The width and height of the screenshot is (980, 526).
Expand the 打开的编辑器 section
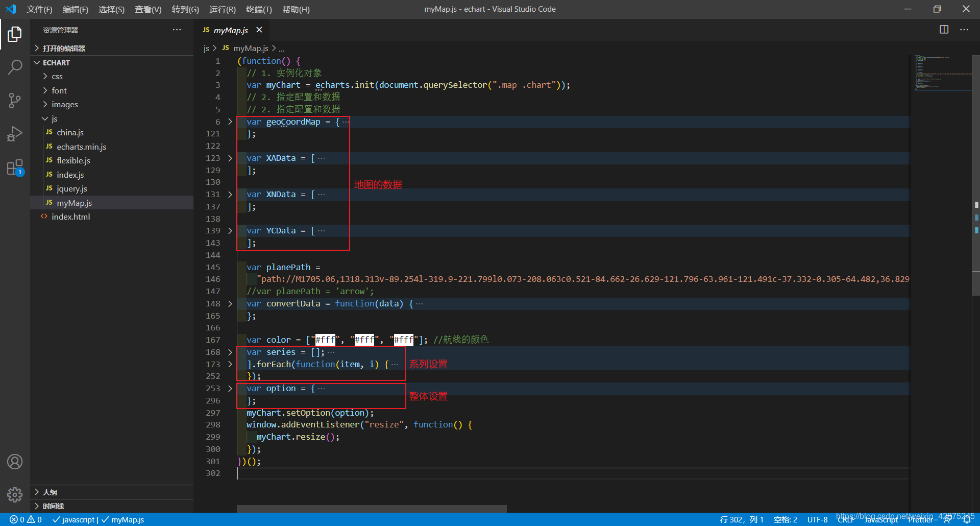point(112,48)
